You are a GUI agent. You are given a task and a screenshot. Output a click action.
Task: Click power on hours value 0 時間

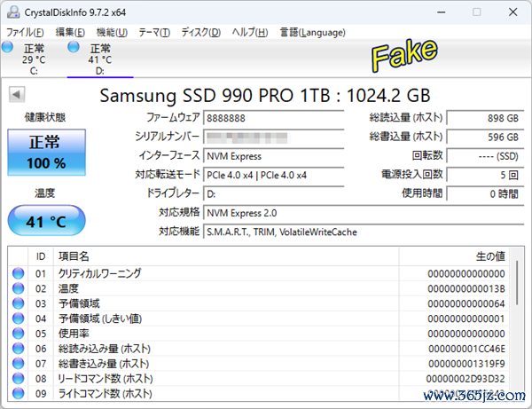point(485,194)
